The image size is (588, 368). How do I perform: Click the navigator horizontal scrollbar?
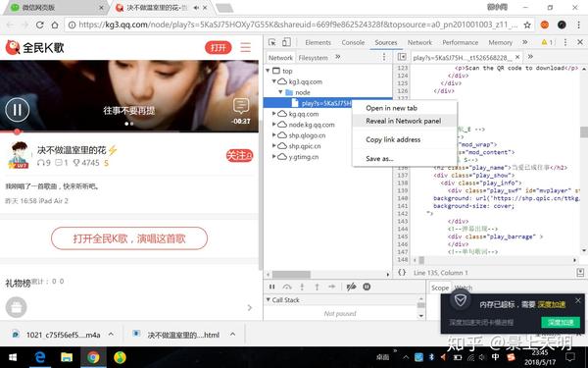tap(291, 274)
